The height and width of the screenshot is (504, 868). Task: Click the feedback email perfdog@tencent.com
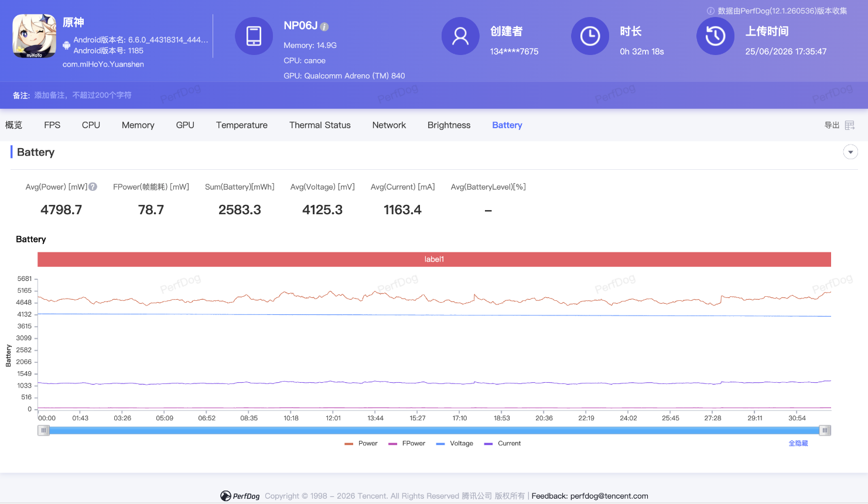[x=609, y=496]
